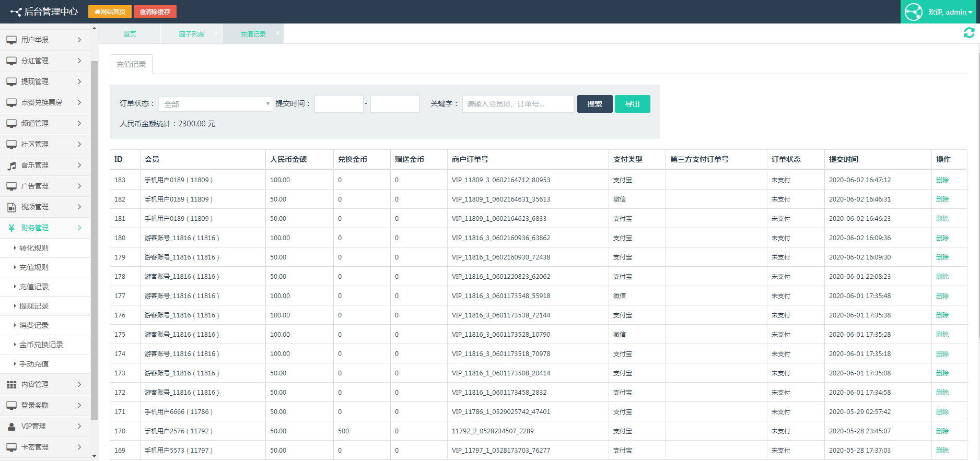Click the end date input field
This screenshot has width=980, height=461.
(395, 104)
